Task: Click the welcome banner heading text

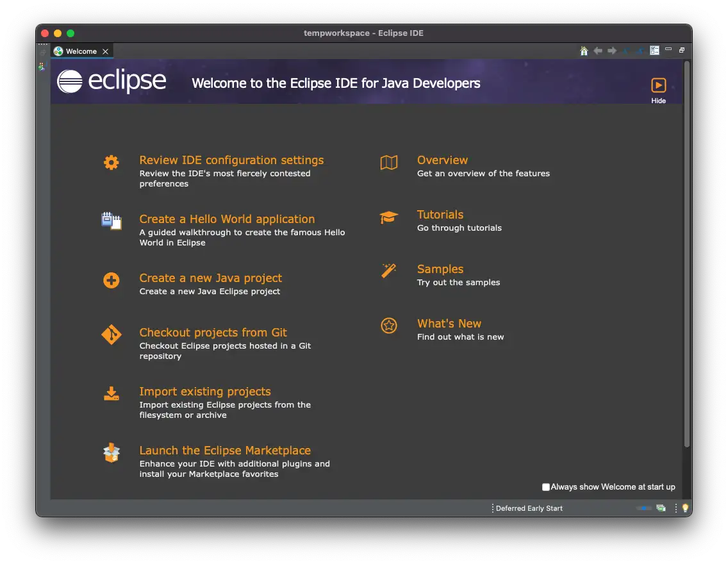Action: pyautogui.click(x=336, y=83)
